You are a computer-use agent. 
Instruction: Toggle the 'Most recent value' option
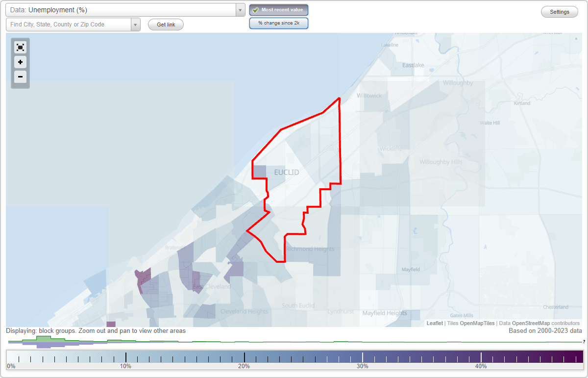(279, 9)
